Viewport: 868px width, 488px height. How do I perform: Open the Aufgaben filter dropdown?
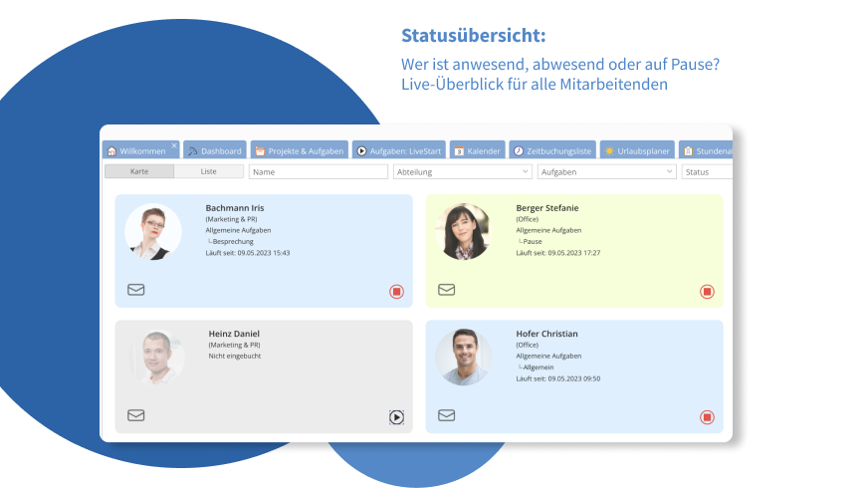tap(607, 171)
